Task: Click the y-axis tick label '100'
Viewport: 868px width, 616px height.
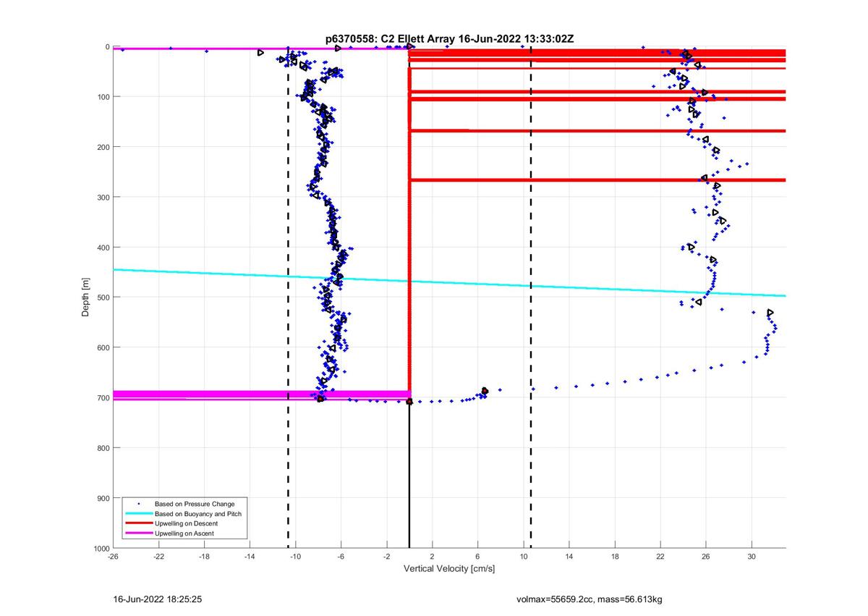Action: pyautogui.click(x=102, y=97)
